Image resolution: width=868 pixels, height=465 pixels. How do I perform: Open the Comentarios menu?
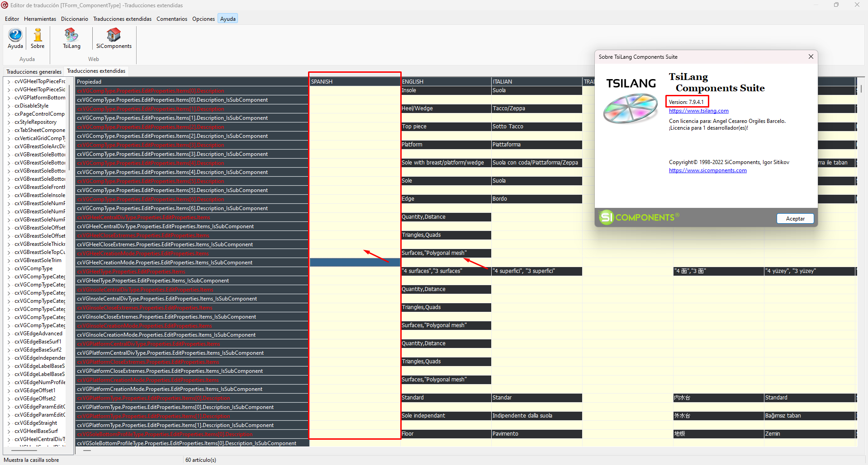point(172,19)
